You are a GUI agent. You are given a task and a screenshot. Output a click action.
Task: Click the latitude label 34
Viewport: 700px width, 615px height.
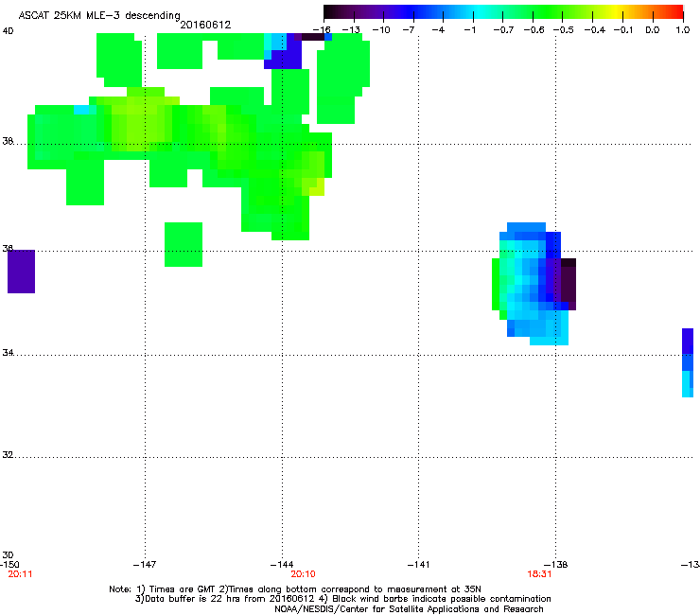point(8,352)
